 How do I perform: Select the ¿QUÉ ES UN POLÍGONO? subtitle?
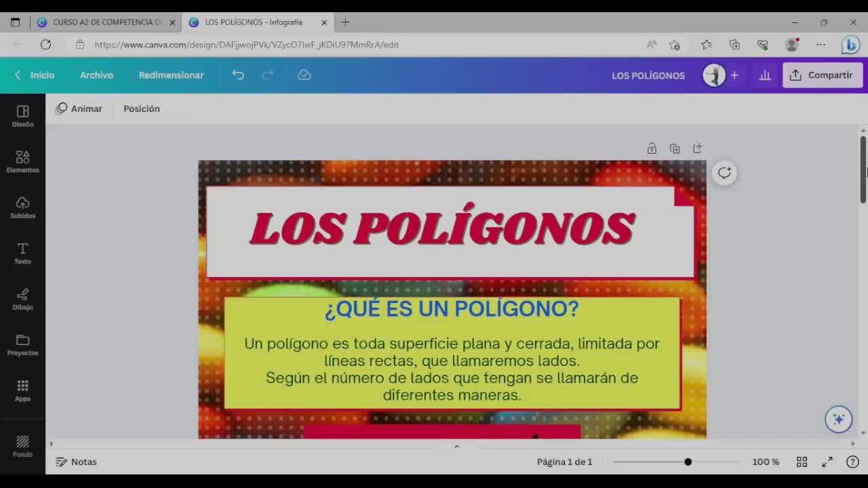click(452, 309)
